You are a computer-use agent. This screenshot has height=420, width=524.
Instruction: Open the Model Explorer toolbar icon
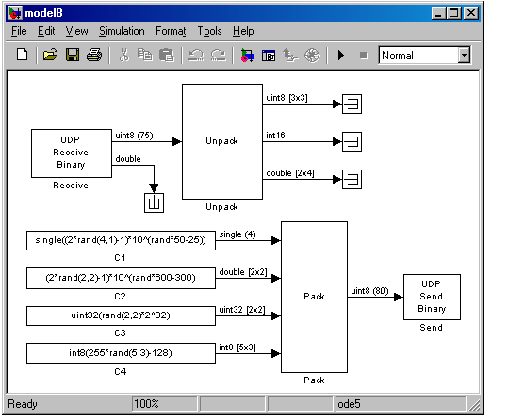pyautogui.click(x=269, y=56)
